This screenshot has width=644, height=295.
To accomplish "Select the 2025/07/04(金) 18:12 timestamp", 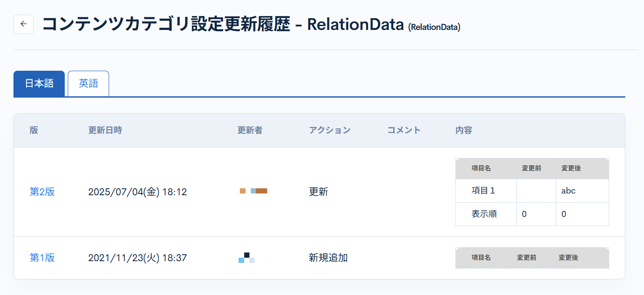I will [x=137, y=192].
